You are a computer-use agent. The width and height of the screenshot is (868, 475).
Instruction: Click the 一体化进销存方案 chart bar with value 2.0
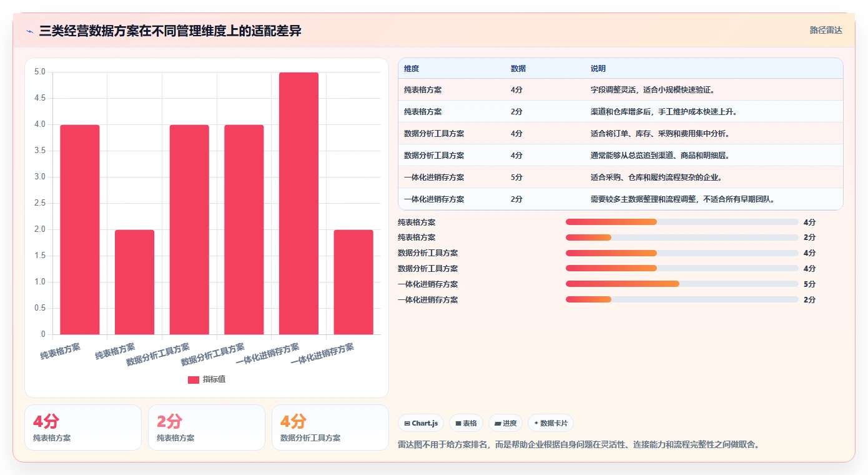click(353, 282)
